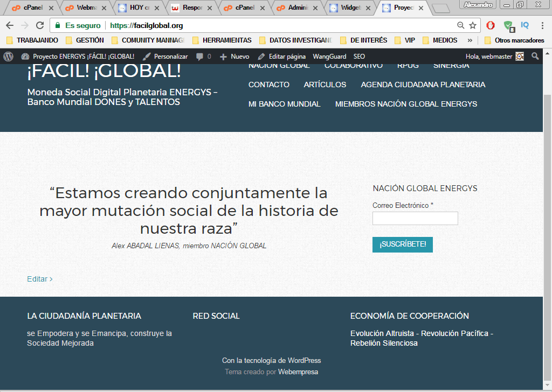Click the green padlock security icon
552x392 pixels.
click(57, 25)
